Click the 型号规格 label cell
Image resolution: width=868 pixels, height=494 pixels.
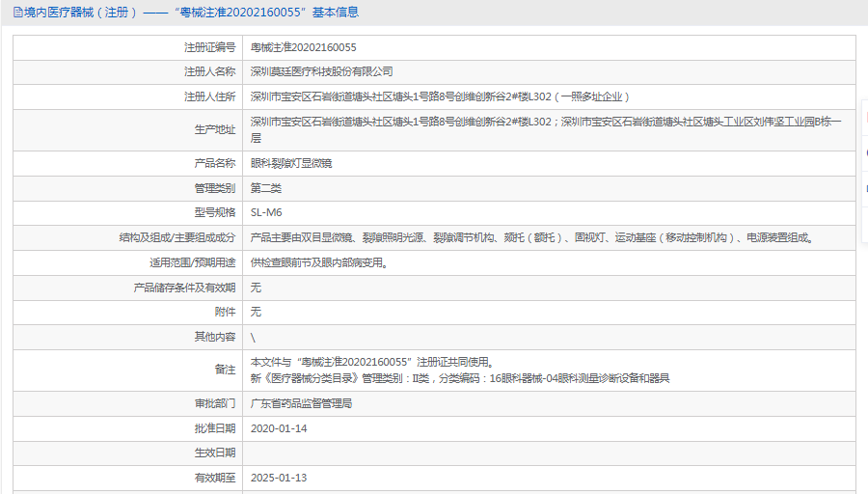128,212
